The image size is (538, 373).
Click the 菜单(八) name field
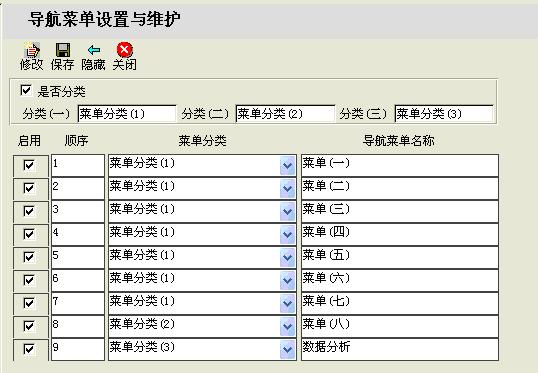click(400, 326)
